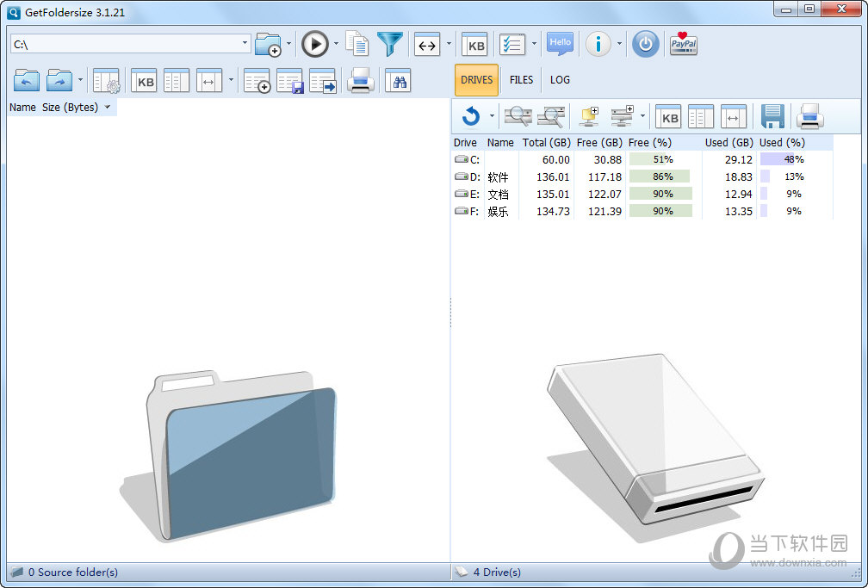Open column settings gear icon in left toolbar
The height and width of the screenshot is (588, 868).
point(106,81)
